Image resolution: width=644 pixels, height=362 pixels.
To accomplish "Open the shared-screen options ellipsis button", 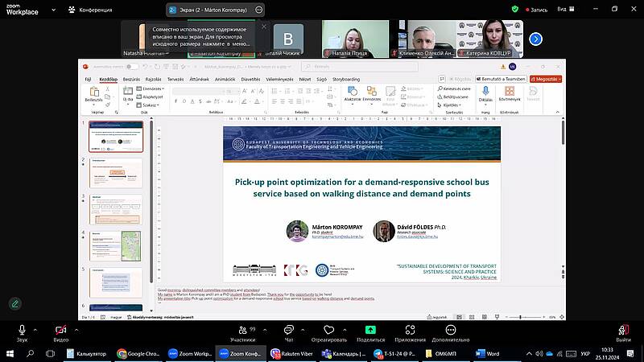I will 258,10.
